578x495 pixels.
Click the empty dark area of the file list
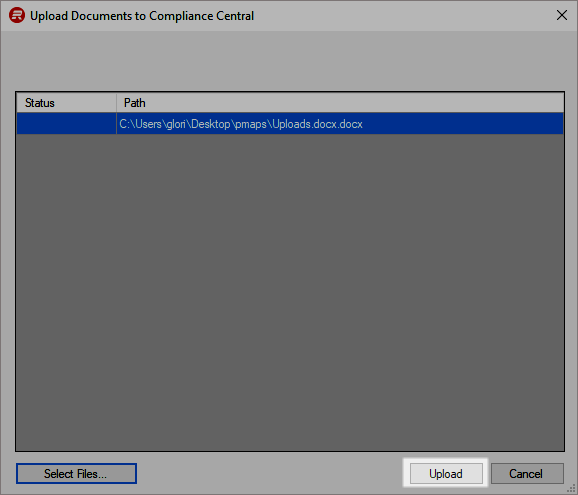click(290, 291)
